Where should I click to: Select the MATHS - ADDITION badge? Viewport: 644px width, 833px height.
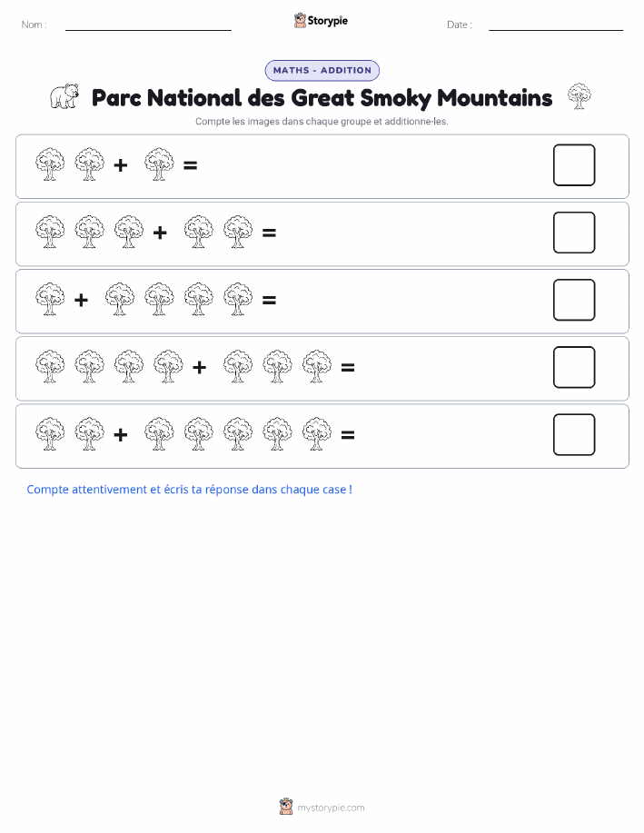[322, 70]
